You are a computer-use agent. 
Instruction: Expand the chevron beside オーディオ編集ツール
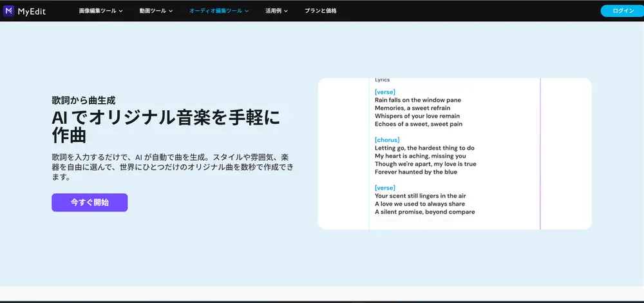tap(247, 11)
